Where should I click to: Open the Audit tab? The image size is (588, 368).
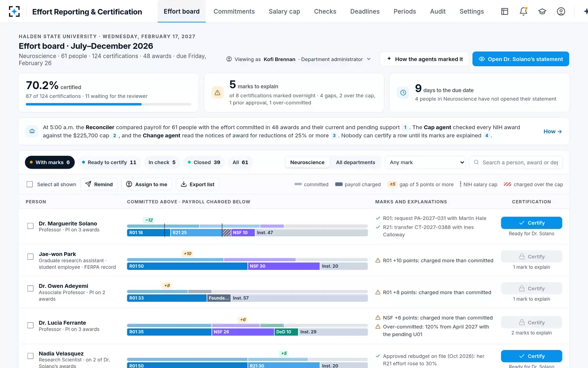(x=438, y=11)
